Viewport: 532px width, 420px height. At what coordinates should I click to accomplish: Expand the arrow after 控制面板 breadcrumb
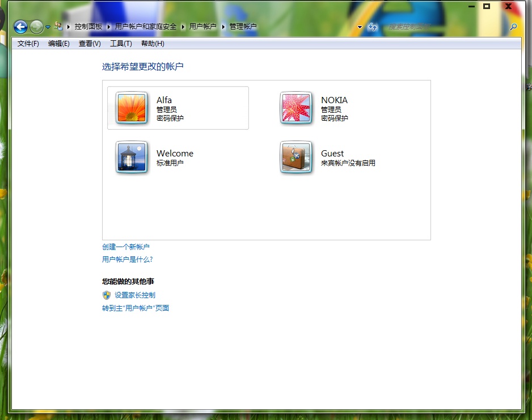point(108,27)
